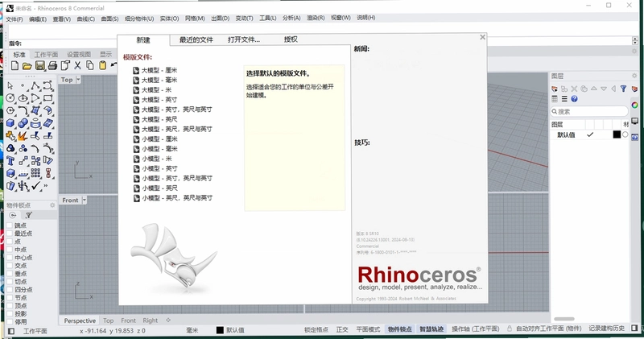
Task: Click the scissors Cut icon
Action: 77,65
